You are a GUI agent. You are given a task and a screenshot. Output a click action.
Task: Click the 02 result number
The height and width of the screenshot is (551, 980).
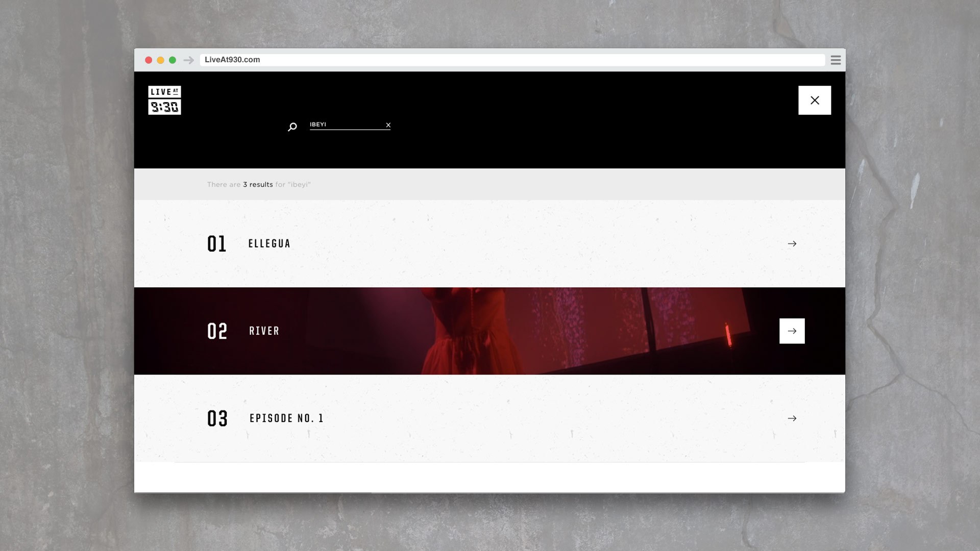217,331
